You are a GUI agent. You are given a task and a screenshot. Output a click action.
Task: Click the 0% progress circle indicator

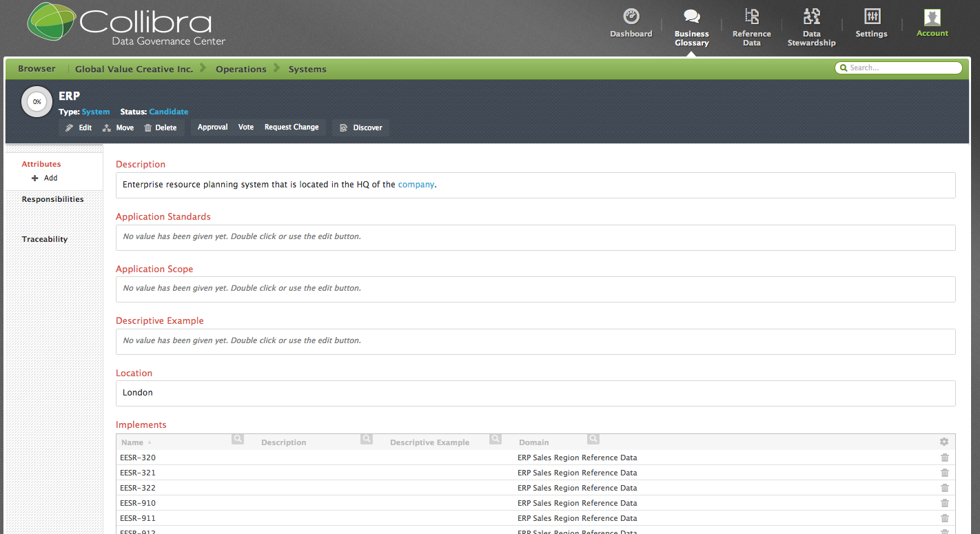coord(37,102)
